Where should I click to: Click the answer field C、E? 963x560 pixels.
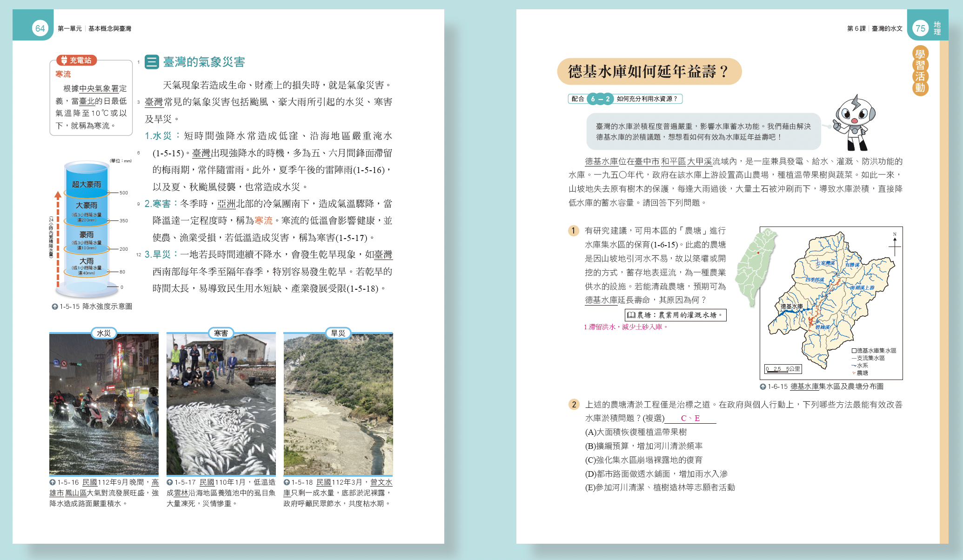690,418
